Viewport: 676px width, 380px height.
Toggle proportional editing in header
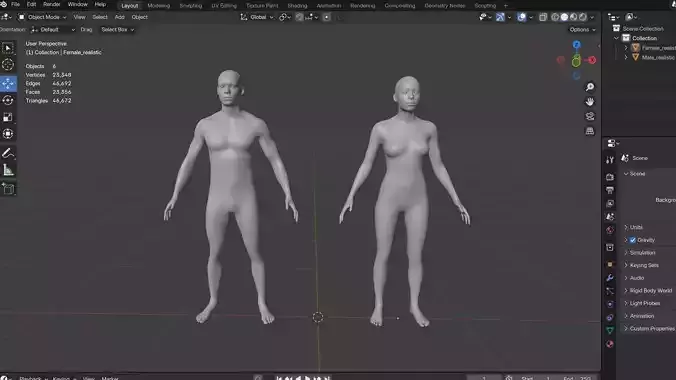click(x=326, y=17)
